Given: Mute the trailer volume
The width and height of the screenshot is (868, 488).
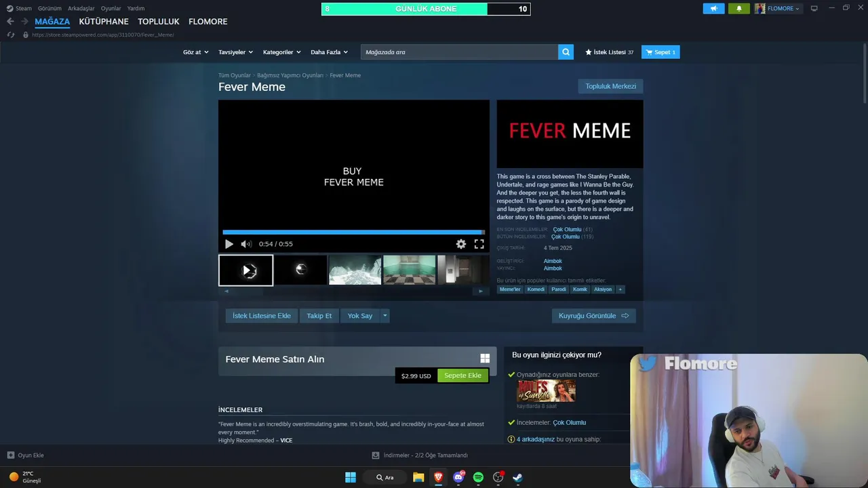Looking at the screenshot, I should point(246,244).
